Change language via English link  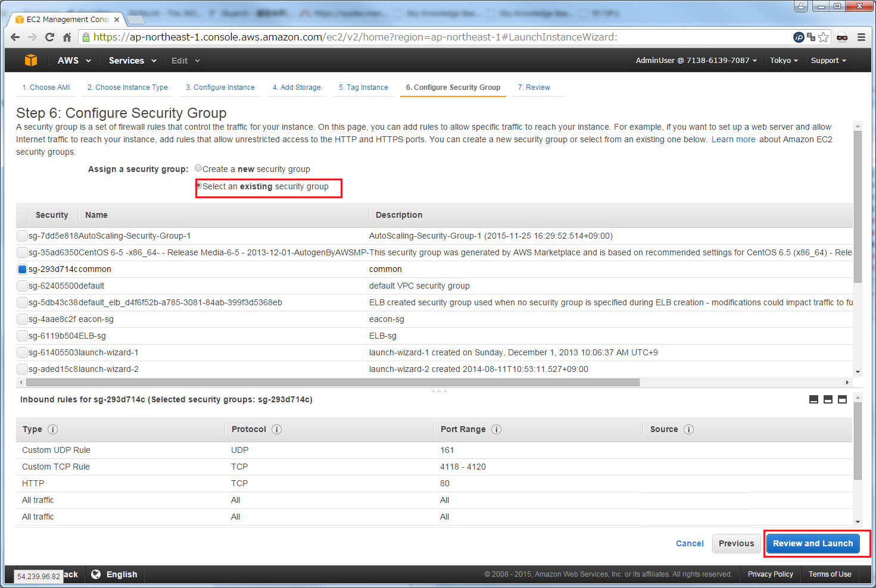point(121,574)
